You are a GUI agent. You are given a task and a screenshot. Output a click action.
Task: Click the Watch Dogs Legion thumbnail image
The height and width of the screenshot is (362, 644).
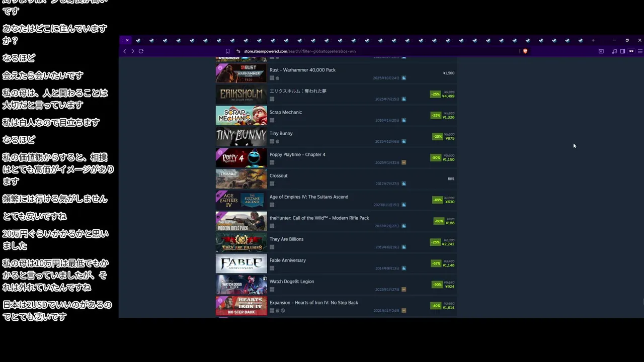[242, 284]
